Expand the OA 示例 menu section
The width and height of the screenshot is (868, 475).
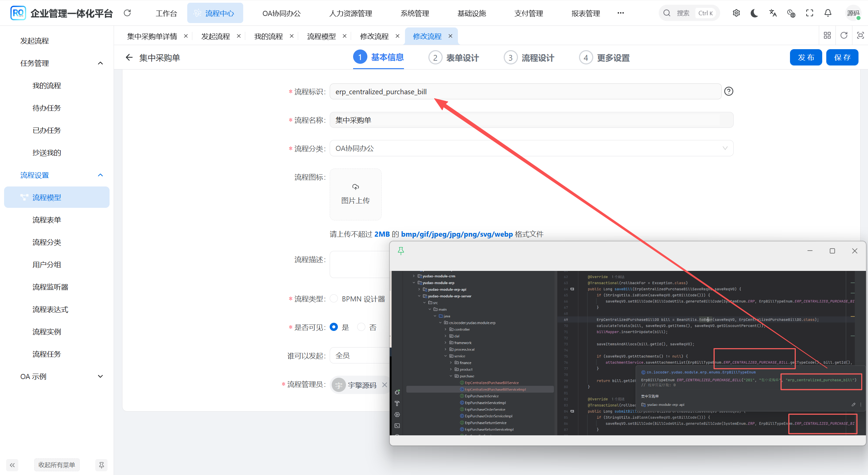point(100,376)
